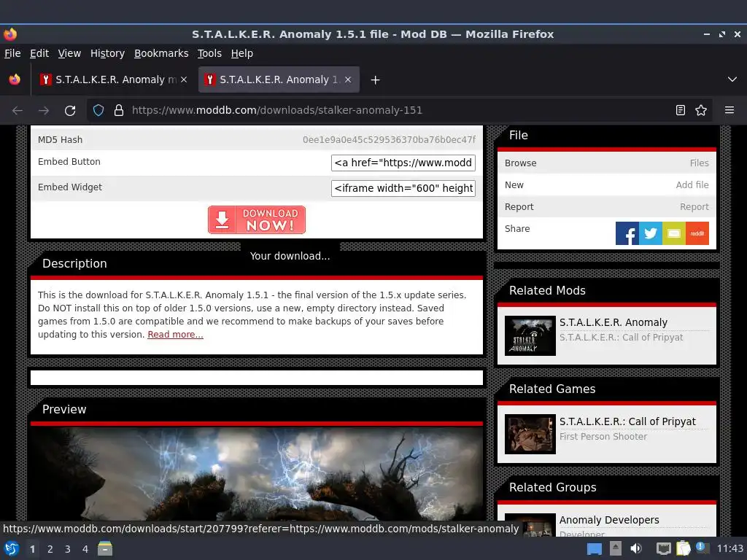Viewport: 747px width, 560px height.
Task: Select the Embed Button code field
Action: coord(403,163)
